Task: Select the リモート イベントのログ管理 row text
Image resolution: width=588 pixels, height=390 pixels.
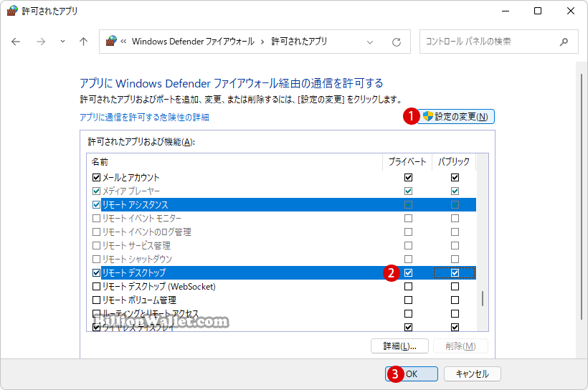Action: 146,232
